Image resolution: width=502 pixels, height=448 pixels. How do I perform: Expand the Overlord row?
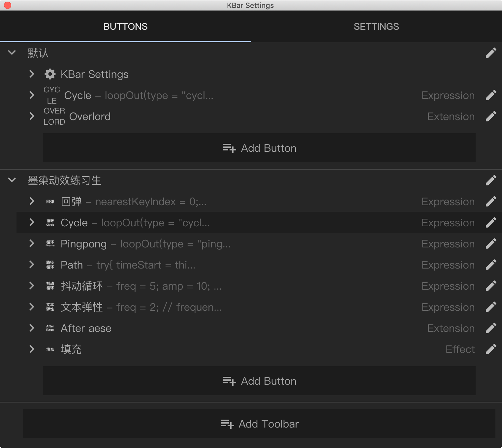[x=32, y=116]
